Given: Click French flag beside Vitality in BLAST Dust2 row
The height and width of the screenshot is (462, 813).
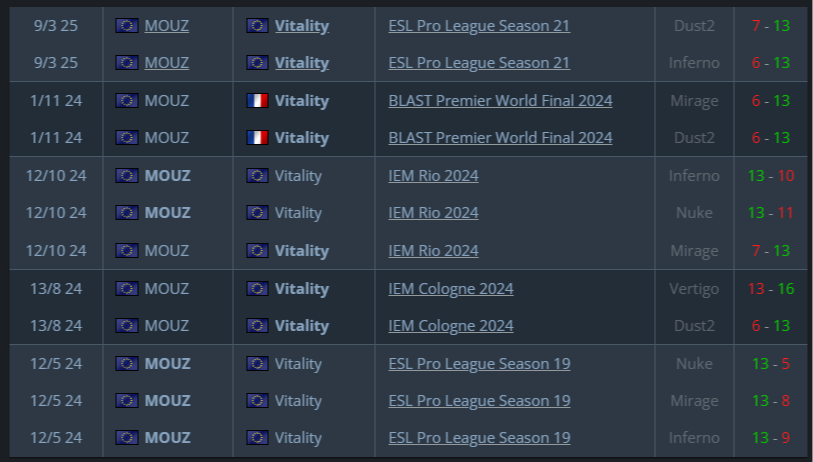Looking at the screenshot, I should [x=258, y=138].
